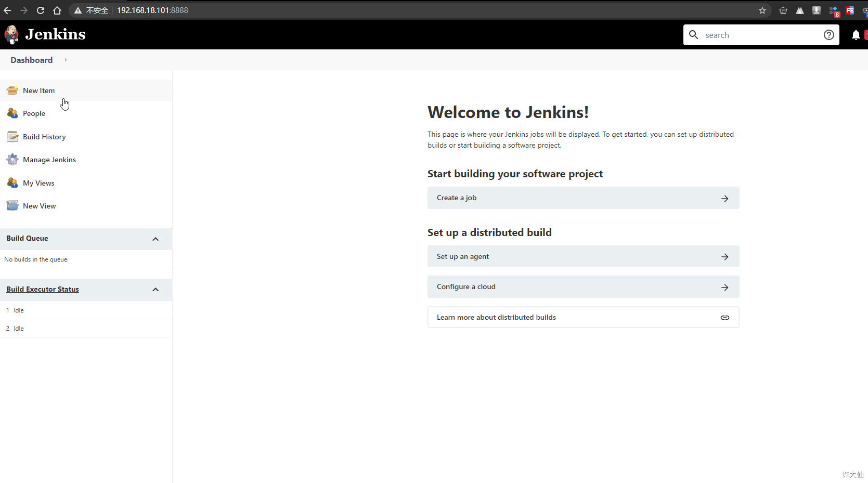Select My Views in the sidebar
Image resolution: width=868 pixels, height=483 pixels.
click(38, 183)
